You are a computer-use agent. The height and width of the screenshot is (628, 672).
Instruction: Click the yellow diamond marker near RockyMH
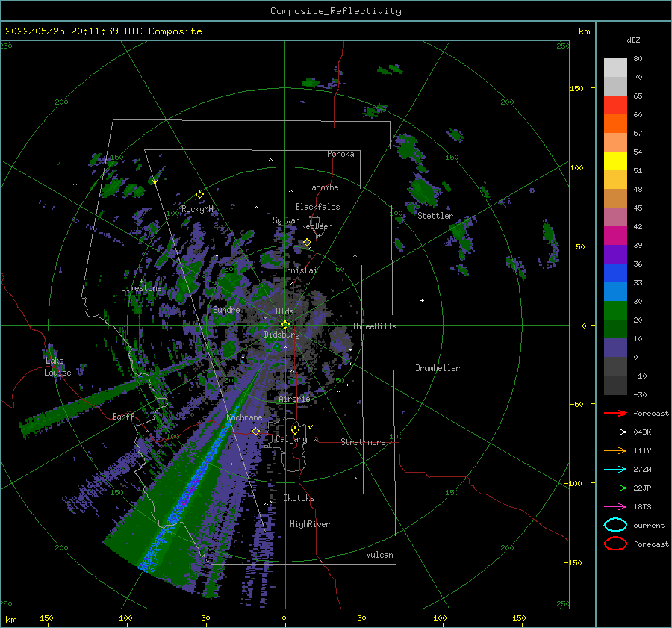click(199, 195)
